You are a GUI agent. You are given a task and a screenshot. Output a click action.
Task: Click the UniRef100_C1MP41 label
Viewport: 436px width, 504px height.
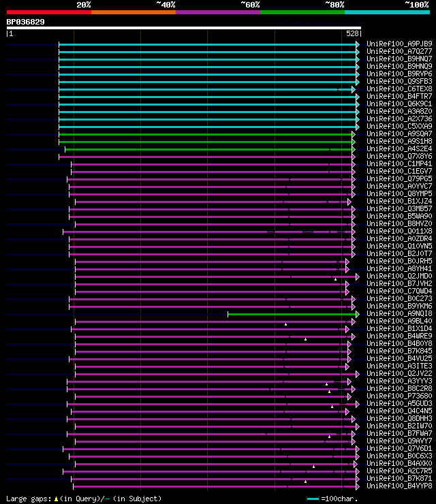pos(399,163)
